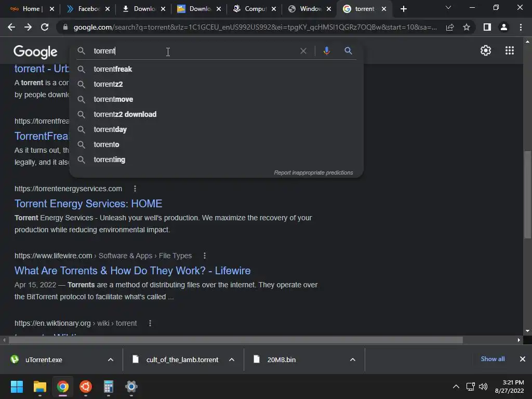This screenshot has height=399, width=532.
Task: Open a new browser tab
Action: (x=403, y=9)
